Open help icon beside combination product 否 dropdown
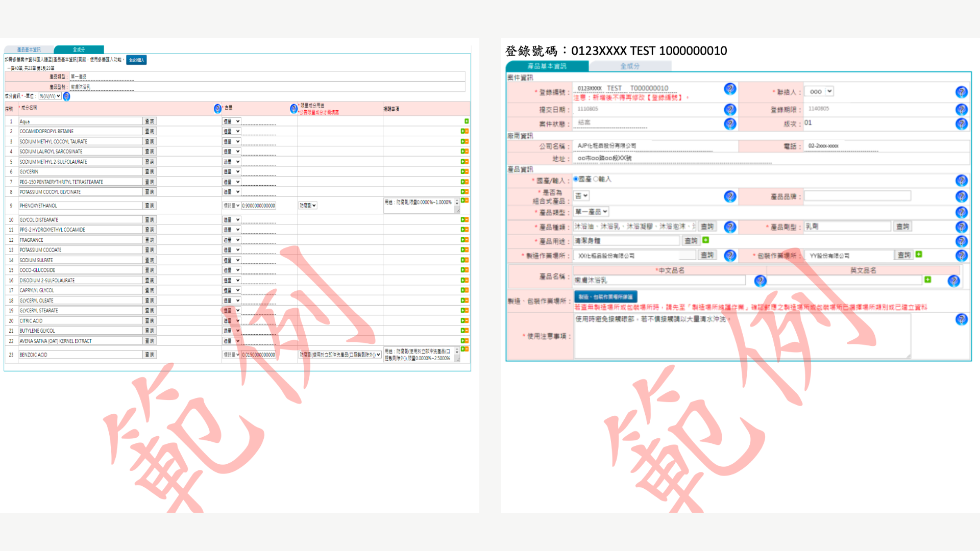Viewport: 980px width, 551px height. pos(730,196)
